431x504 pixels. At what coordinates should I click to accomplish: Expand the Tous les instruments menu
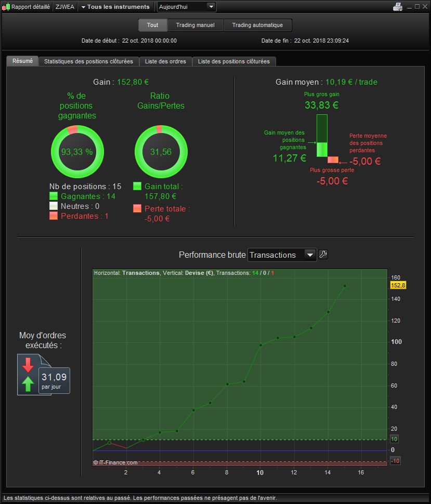tap(115, 7)
